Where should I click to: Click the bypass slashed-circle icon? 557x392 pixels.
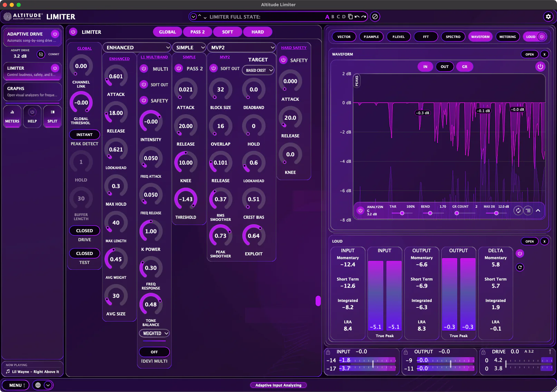[375, 17]
